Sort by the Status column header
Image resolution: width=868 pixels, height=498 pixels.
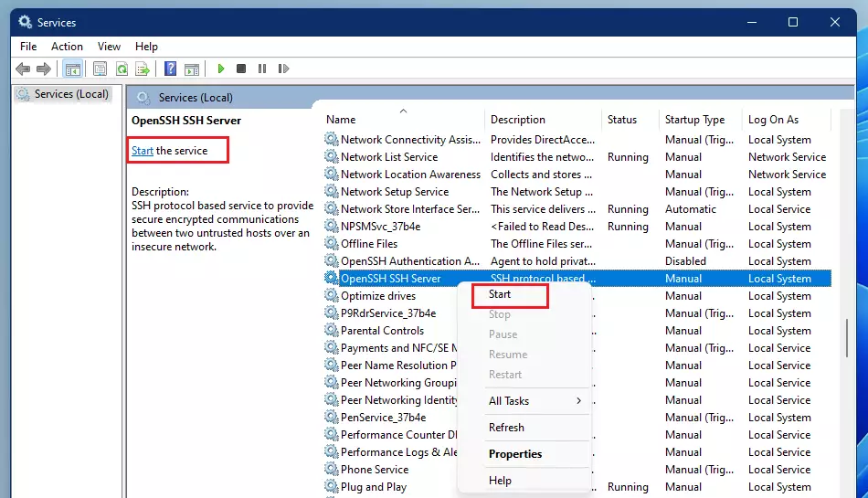pos(630,120)
